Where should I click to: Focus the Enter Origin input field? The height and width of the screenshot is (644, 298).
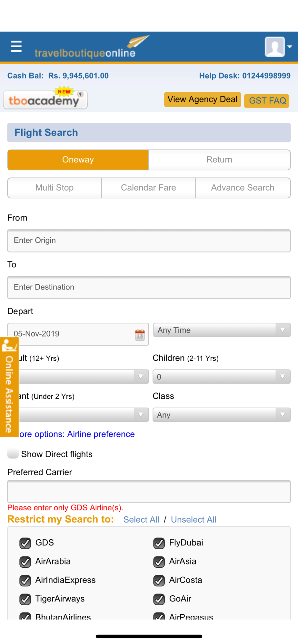pos(149,241)
